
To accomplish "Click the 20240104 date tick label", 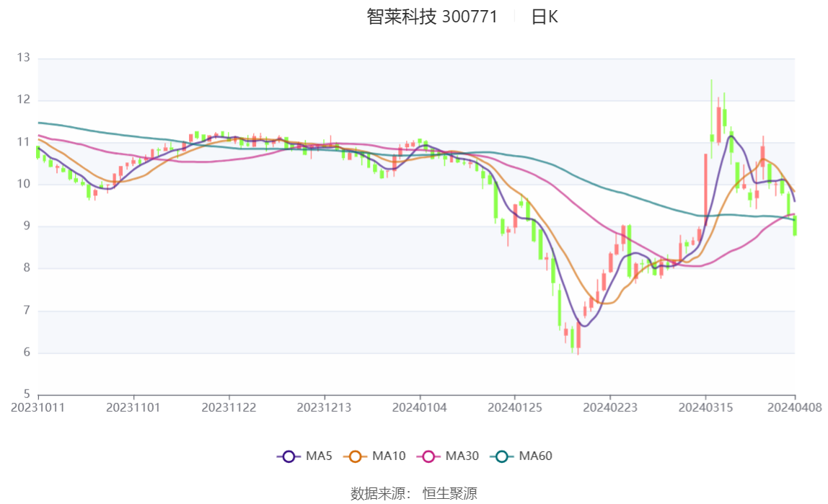I will click(x=420, y=407).
